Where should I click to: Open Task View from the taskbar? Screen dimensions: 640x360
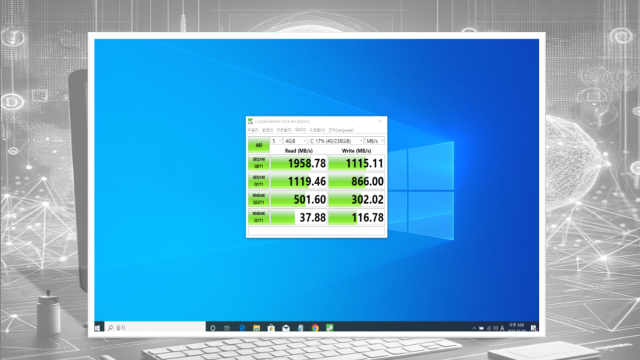227,328
